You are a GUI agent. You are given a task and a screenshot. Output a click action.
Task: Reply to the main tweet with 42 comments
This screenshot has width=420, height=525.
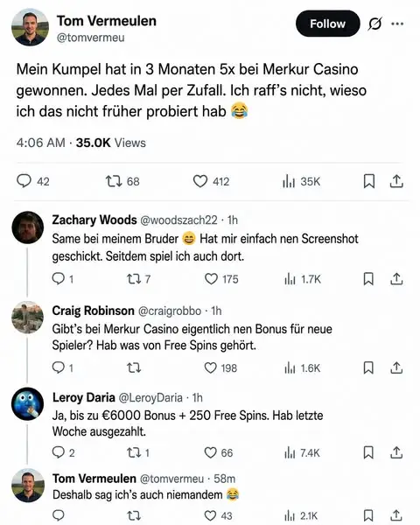click(33, 181)
